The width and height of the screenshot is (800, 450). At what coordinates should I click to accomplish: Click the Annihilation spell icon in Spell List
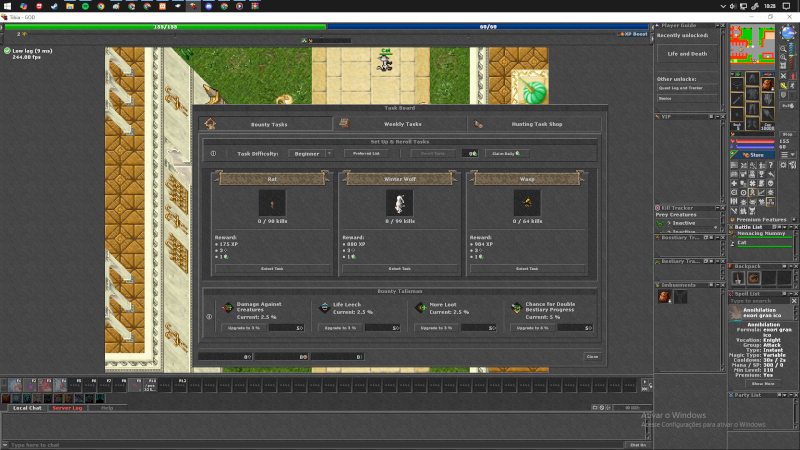736,313
